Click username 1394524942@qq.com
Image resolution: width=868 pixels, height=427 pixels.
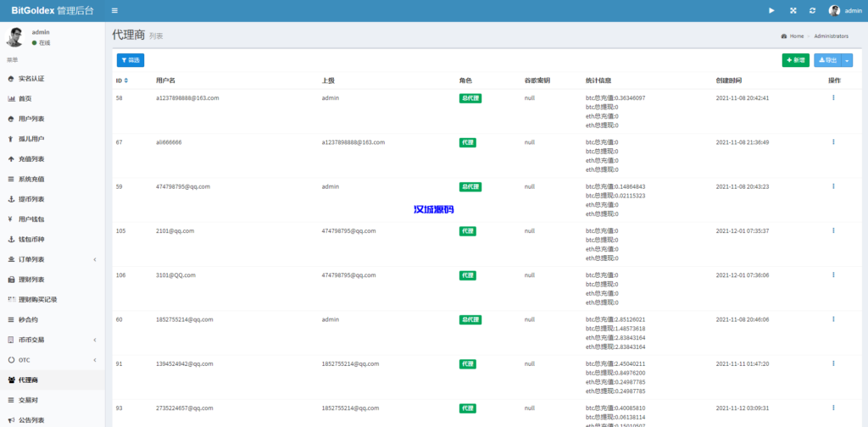click(x=185, y=363)
